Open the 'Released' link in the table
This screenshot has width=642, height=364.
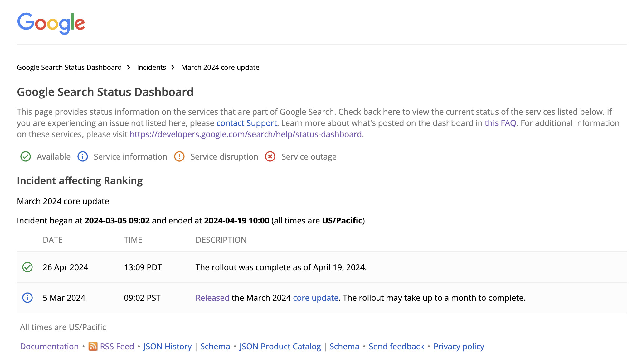point(212,298)
